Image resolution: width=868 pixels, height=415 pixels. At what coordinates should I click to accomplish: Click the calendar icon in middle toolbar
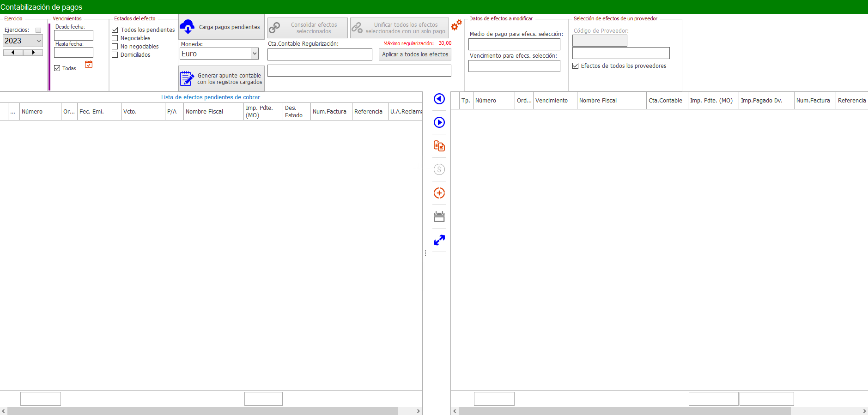(x=439, y=217)
